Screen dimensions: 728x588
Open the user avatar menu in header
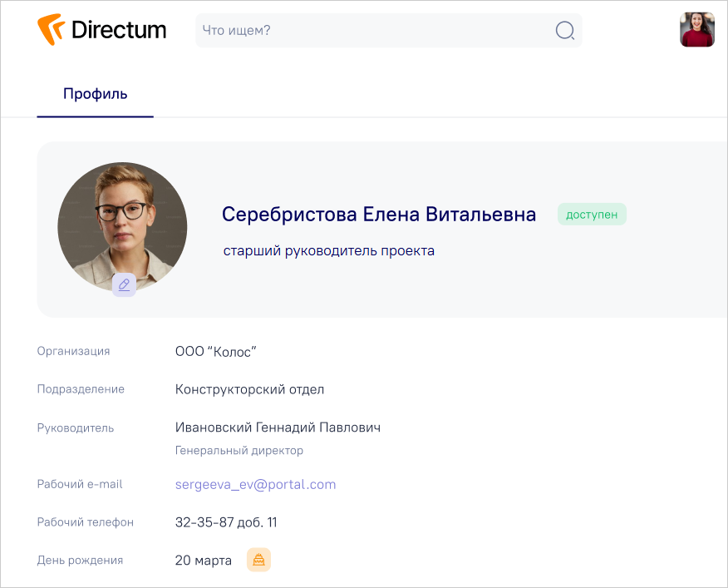click(x=696, y=30)
